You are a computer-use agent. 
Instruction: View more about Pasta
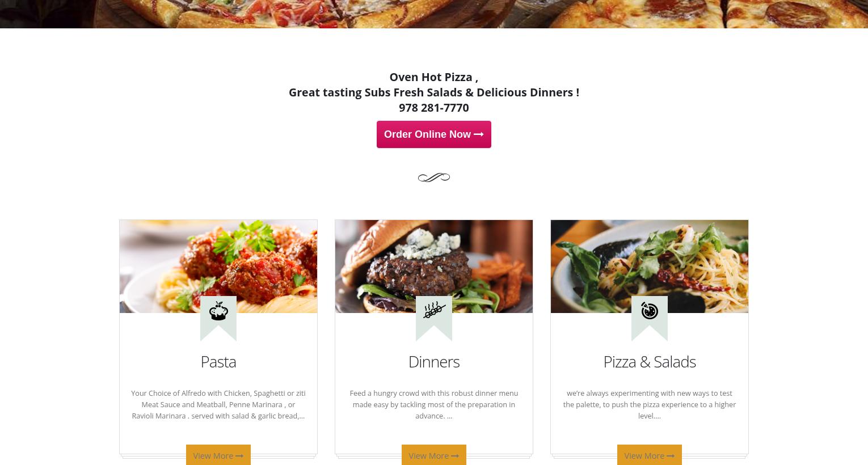218,455
